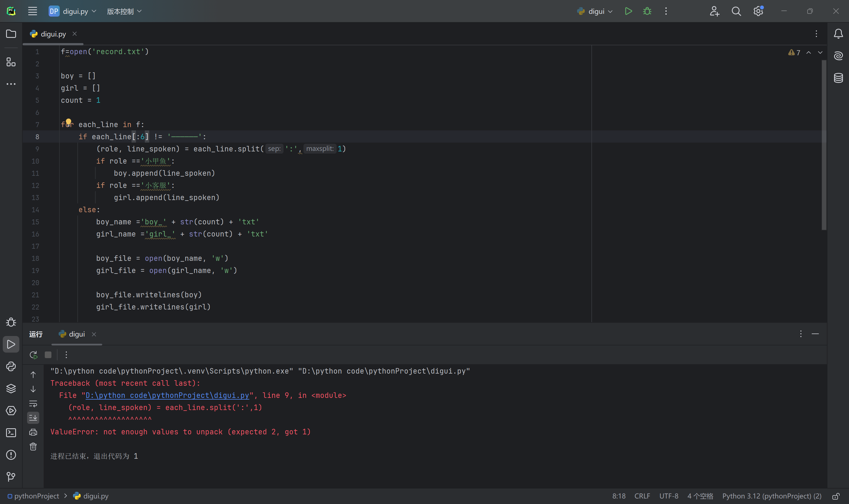Change UTF-8 file encoding
The height and width of the screenshot is (504, 849).
(x=669, y=496)
